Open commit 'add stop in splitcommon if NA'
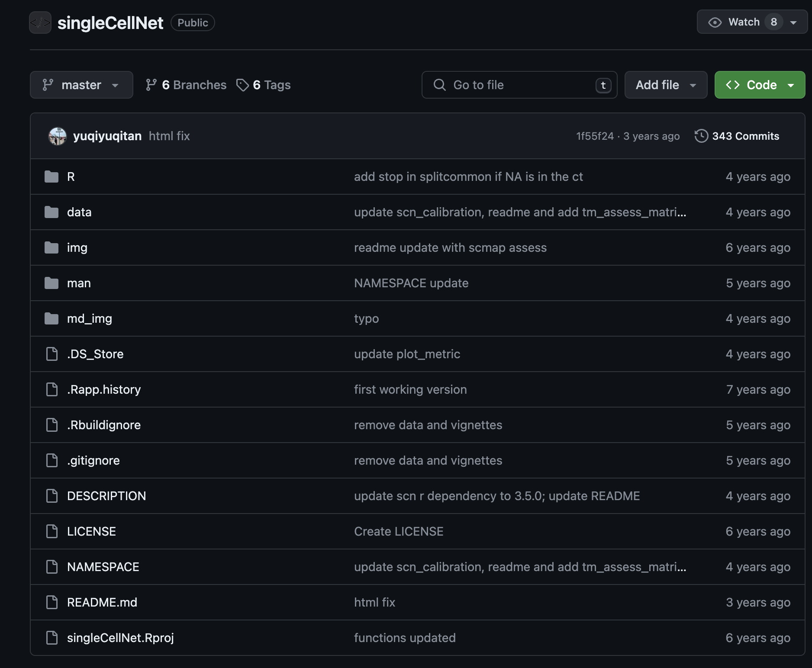The image size is (812, 668). (x=468, y=177)
